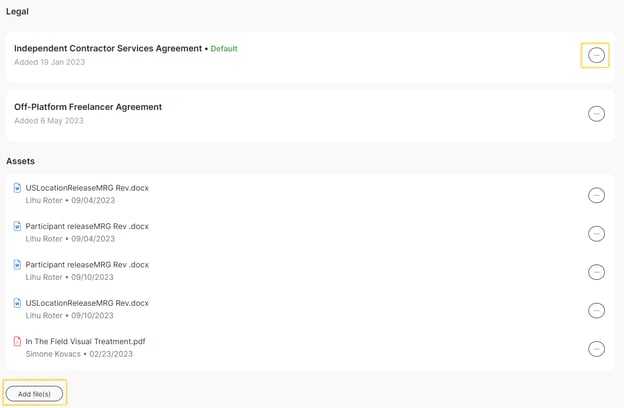Open In The Field Visual Treatment.pdf file name
The image size is (624, 408).
point(85,341)
